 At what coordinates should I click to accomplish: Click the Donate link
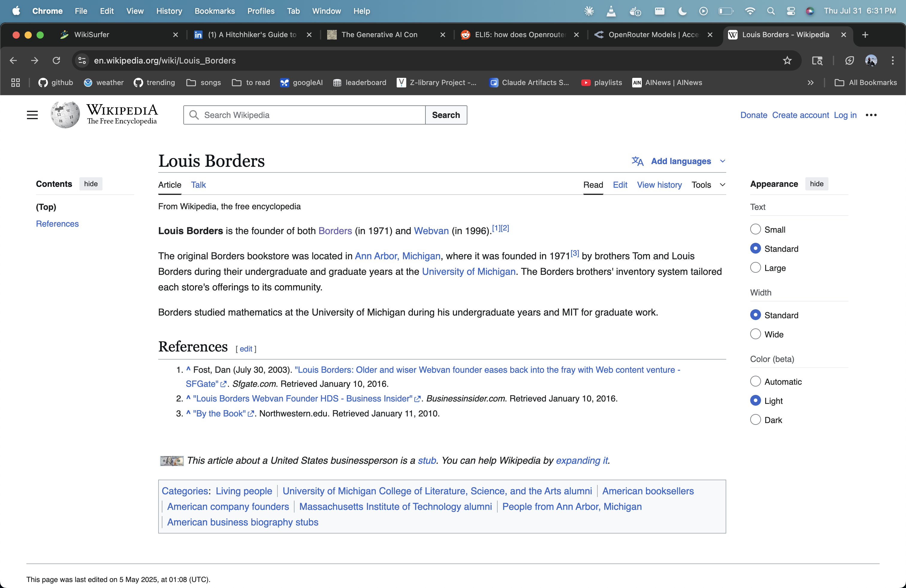coord(753,115)
